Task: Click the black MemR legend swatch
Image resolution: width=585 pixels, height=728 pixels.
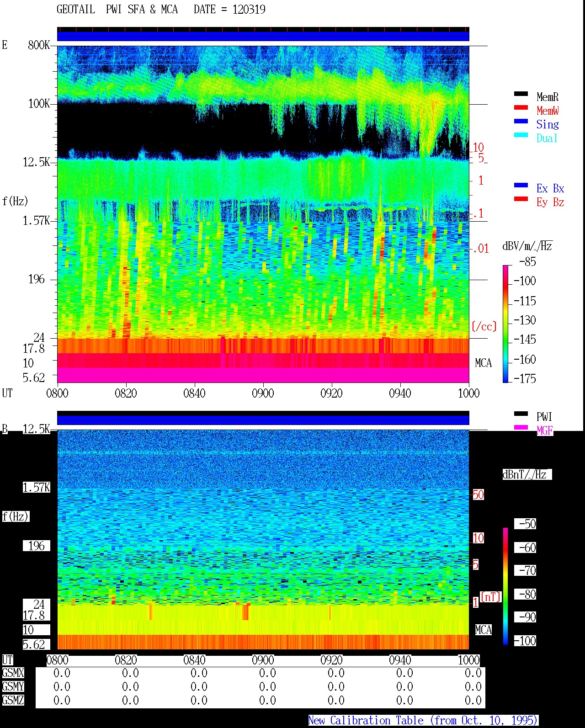Action: tap(521, 94)
